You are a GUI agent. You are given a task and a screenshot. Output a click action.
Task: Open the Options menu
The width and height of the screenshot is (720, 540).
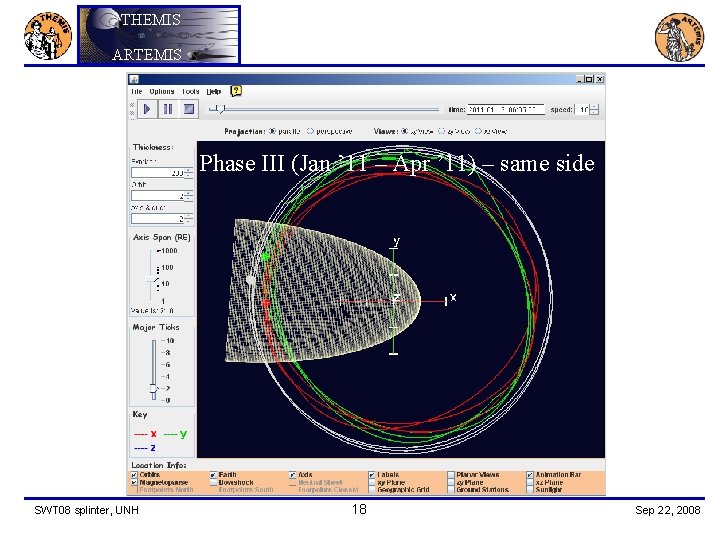tap(162, 91)
